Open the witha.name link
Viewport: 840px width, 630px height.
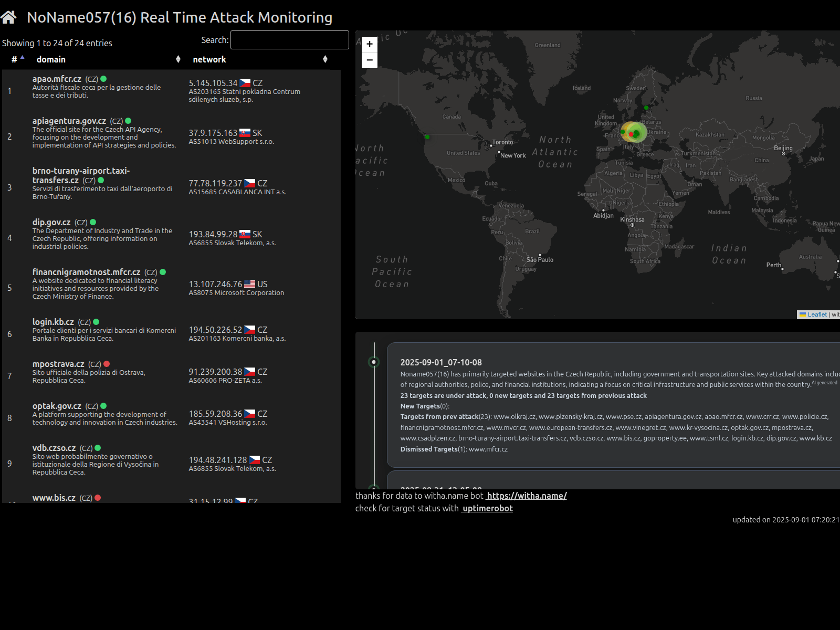(x=527, y=496)
